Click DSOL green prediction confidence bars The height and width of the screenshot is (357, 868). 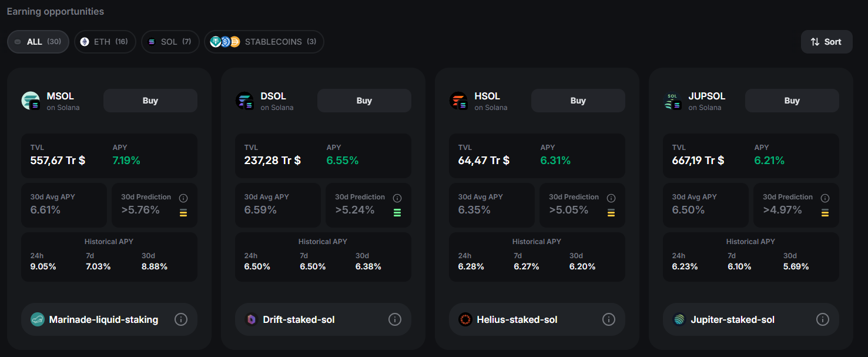(x=397, y=212)
